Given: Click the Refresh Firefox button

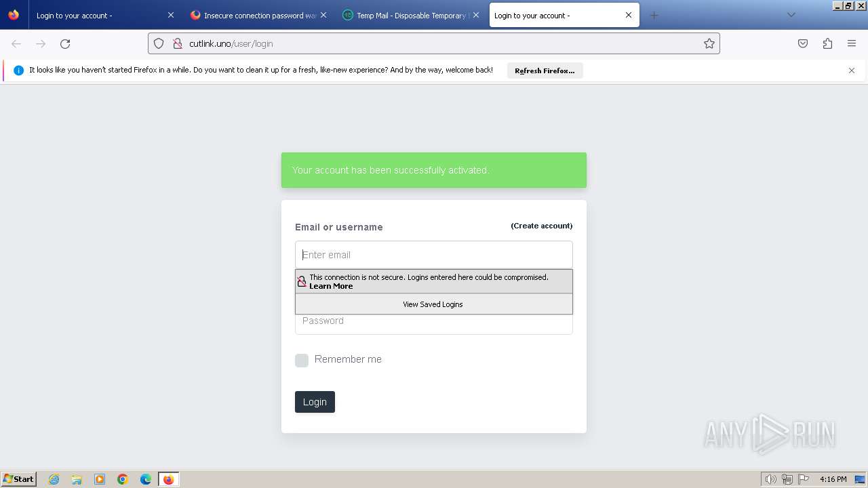Looking at the screenshot, I should (545, 70).
